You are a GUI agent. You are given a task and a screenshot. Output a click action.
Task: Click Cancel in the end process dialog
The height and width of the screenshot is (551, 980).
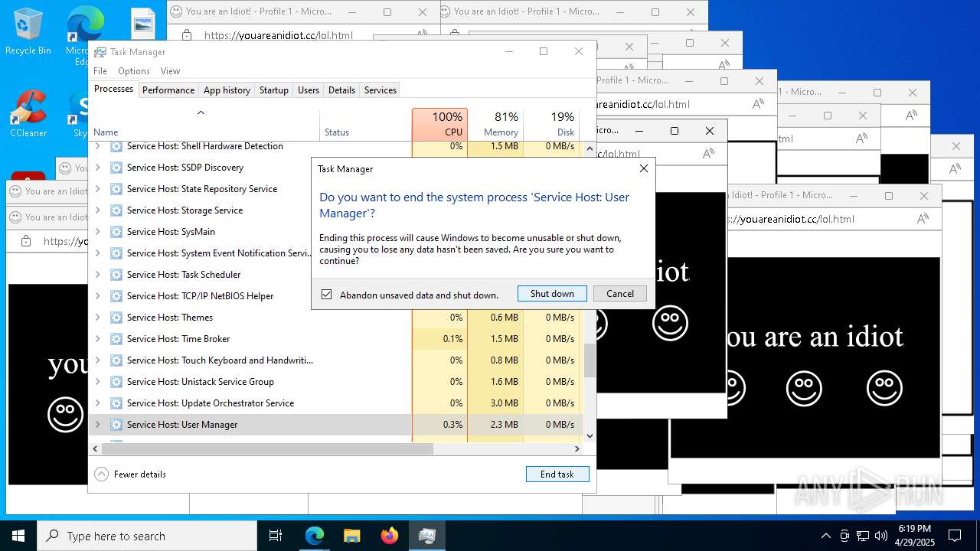pyautogui.click(x=620, y=294)
